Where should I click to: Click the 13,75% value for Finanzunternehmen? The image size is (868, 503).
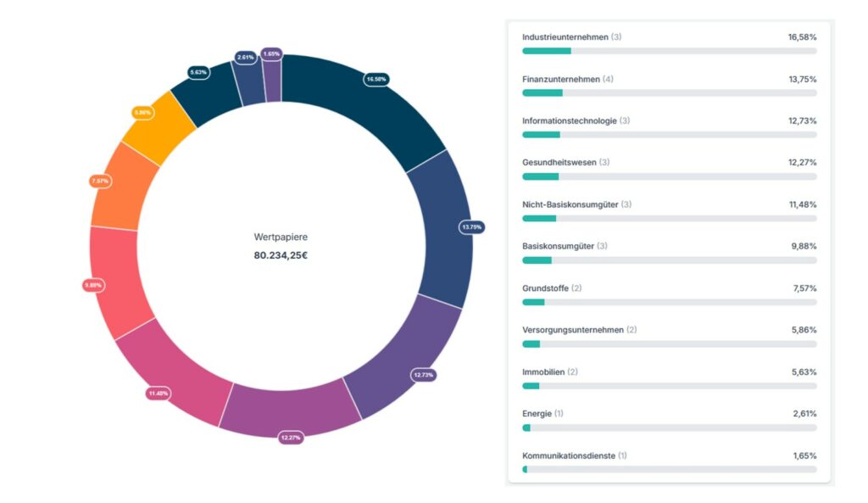point(802,79)
